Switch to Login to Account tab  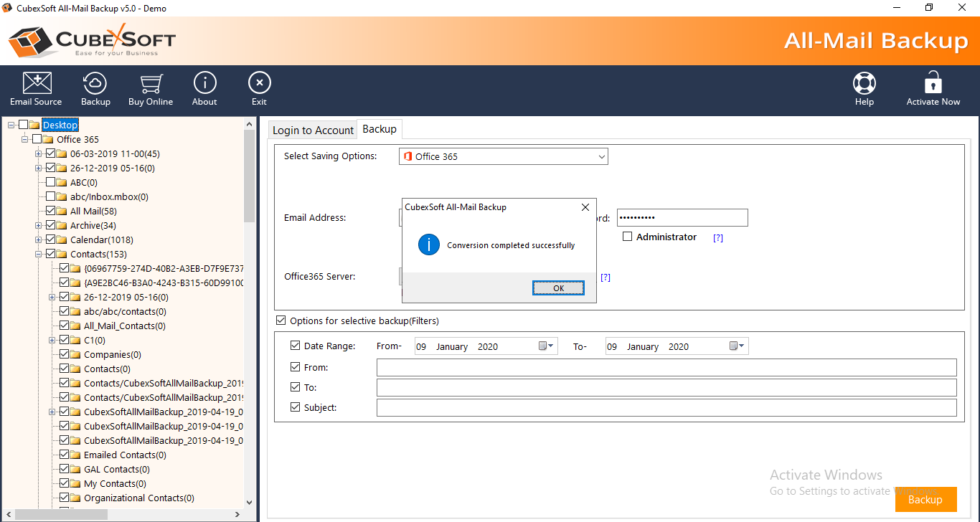pyautogui.click(x=313, y=130)
